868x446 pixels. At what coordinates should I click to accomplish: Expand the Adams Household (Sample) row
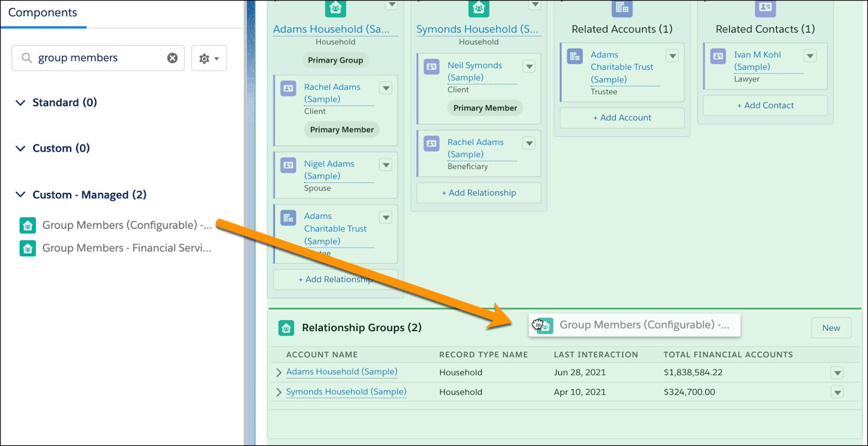point(279,372)
